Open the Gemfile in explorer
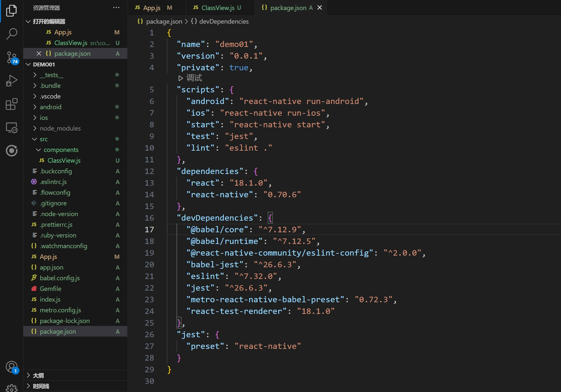 (x=75, y=289)
